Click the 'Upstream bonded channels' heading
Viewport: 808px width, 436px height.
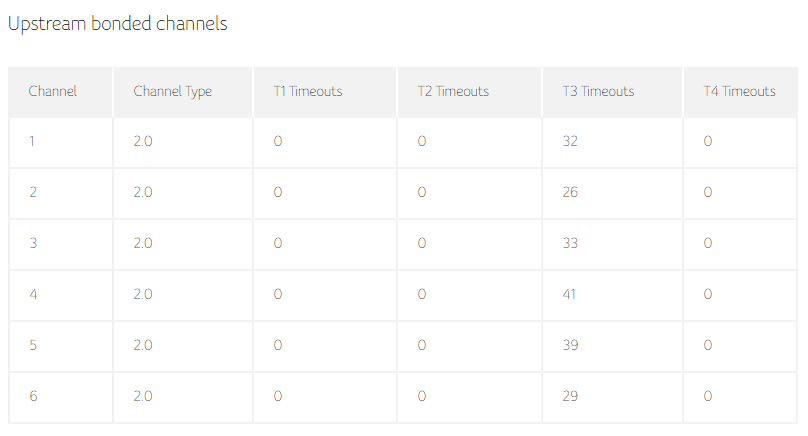(x=118, y=24)
